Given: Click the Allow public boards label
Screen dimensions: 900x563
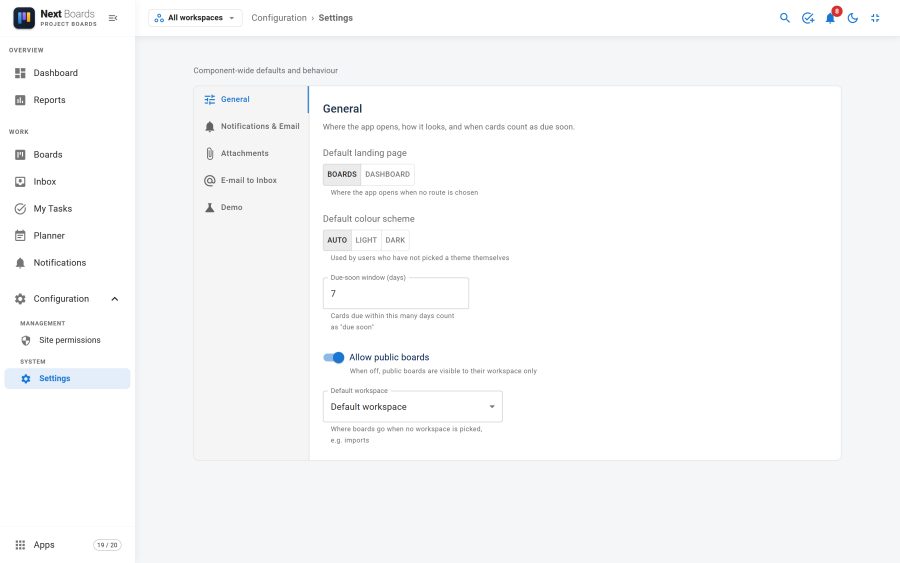Looking at the screenshot, I should [x=389, y=357].
